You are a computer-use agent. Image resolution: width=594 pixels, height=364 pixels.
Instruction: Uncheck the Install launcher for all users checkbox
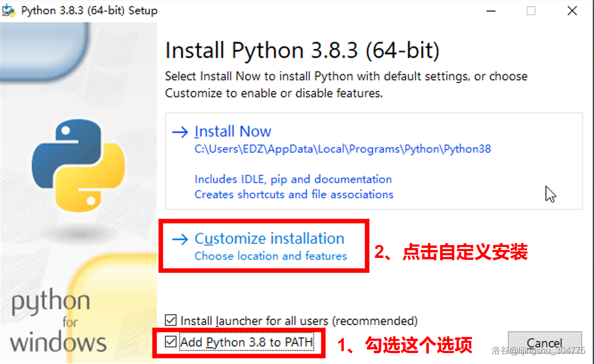tap(171, 320)
